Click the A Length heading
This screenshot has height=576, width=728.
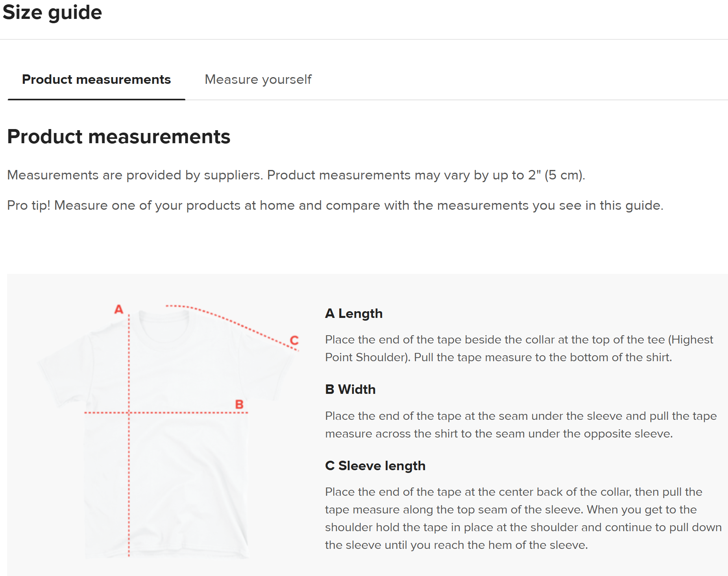pos(353,314)
